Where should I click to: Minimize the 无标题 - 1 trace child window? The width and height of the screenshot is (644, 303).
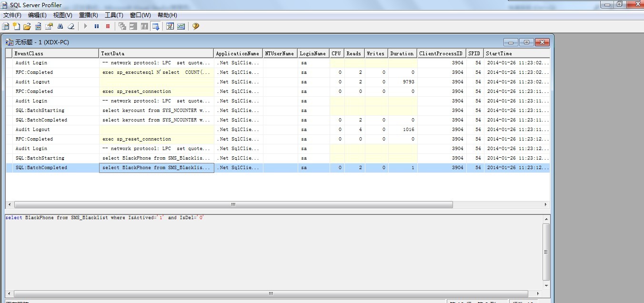511,42
